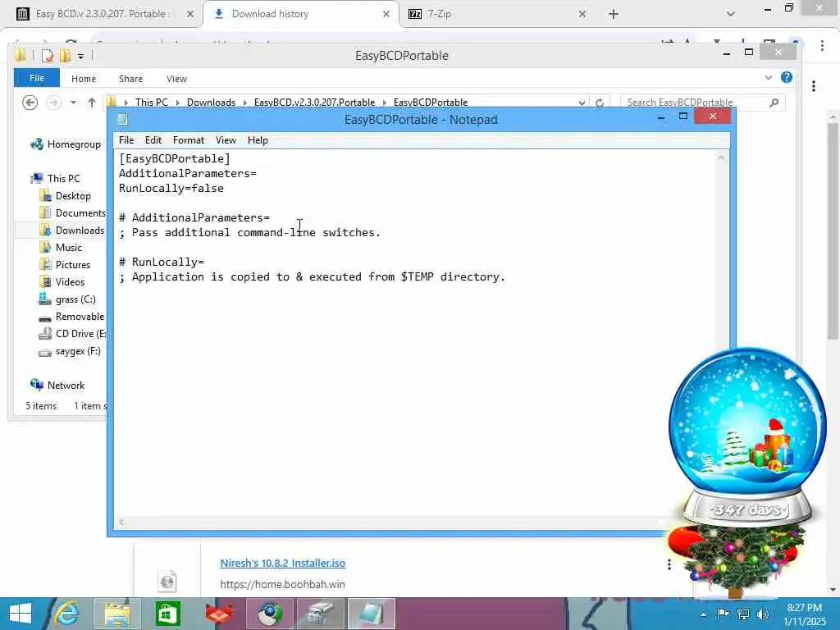Open the Notepad taskbar button

coord(372,614)
